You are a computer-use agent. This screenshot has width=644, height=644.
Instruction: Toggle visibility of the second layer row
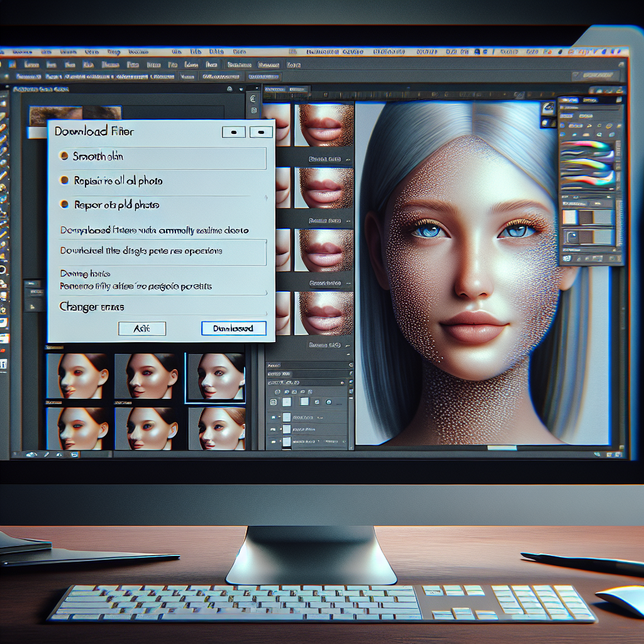click(x=273, y=429)
